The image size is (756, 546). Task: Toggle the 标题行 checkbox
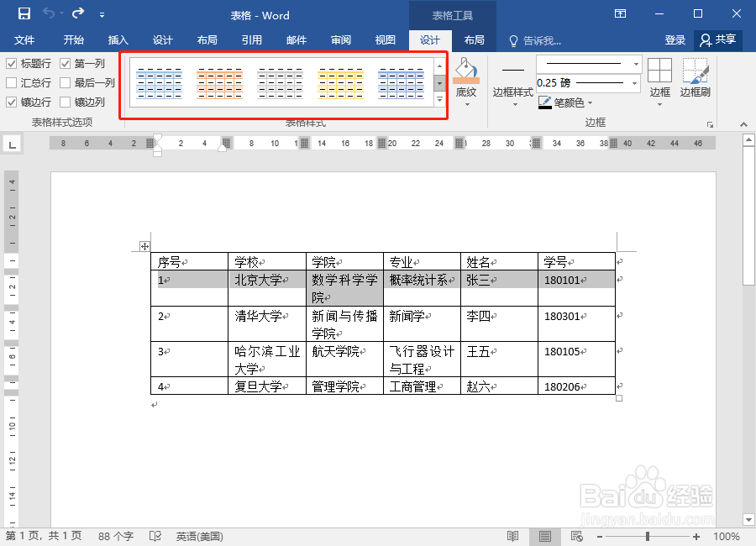pos(12,63)
